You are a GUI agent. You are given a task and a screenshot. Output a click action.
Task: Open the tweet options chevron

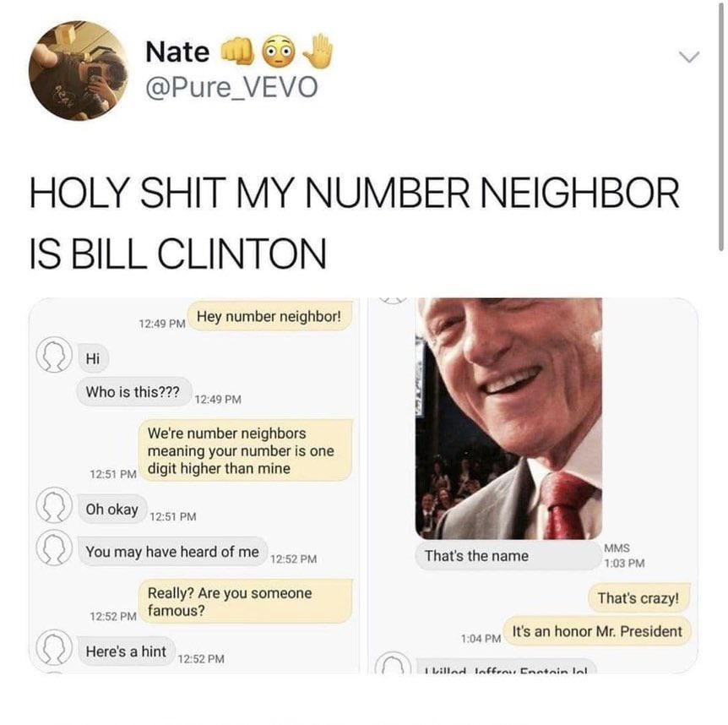(689, 57)
